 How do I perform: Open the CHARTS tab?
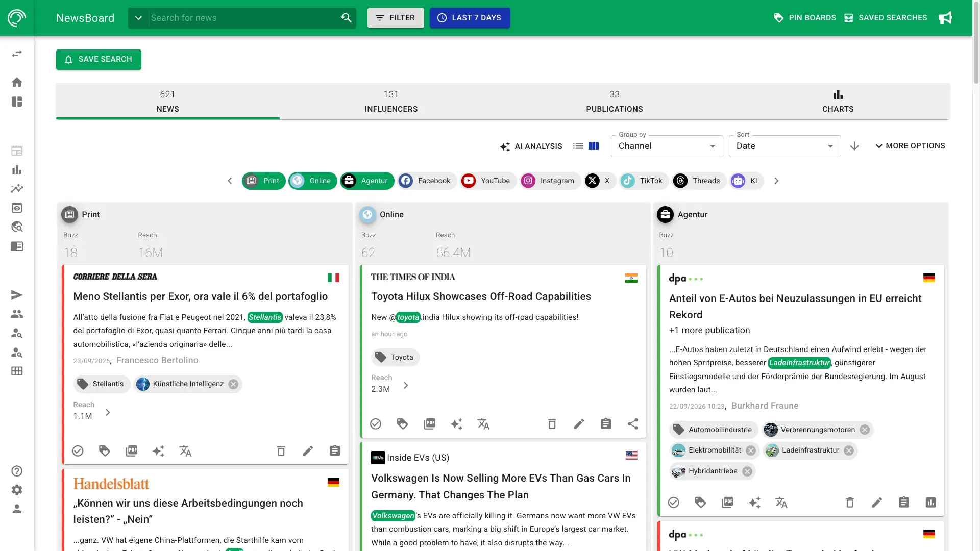pos(838,102)
